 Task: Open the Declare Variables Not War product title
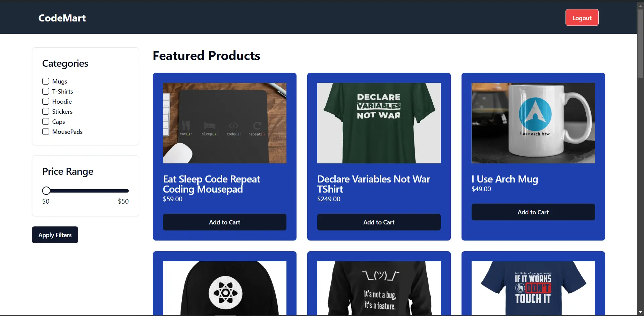click(373, 184)
